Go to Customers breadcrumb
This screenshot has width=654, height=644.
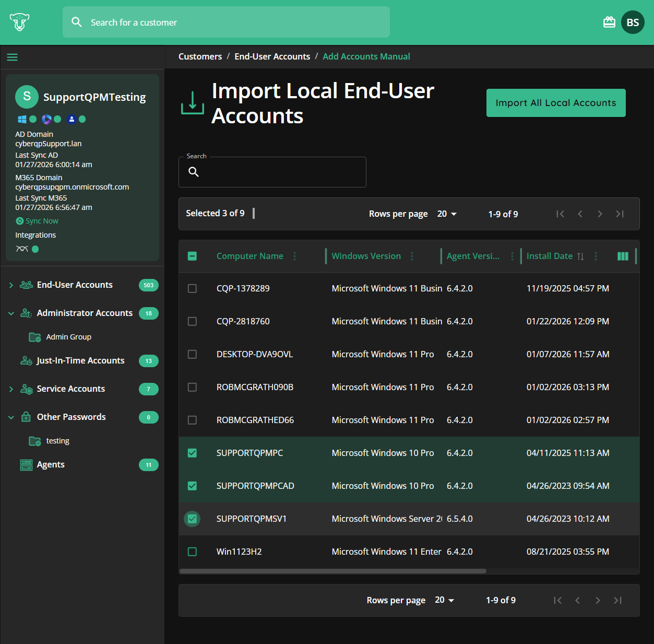click(x=200, y=56)
